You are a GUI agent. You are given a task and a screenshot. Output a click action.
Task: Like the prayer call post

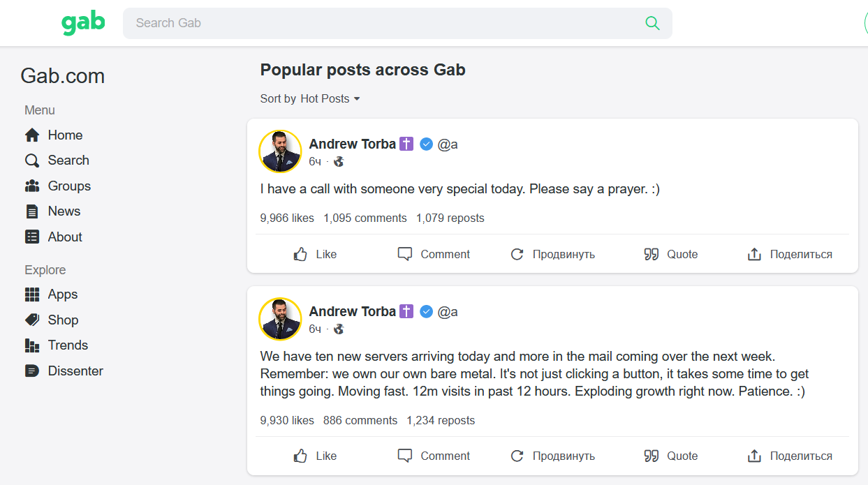pyautogui.click(x=315, y=255)
